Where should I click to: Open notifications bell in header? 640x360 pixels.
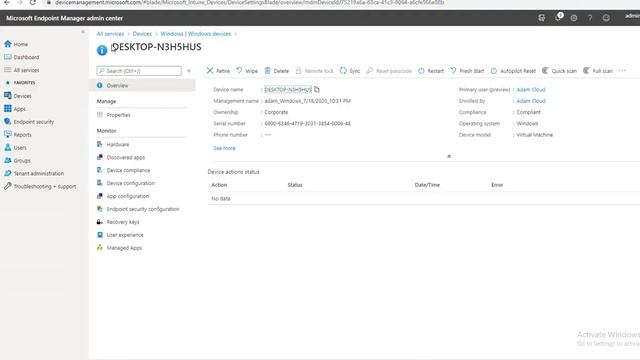(558, 18)
